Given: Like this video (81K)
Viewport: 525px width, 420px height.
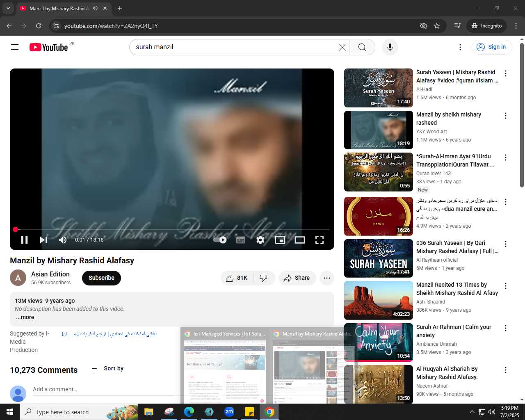Looking at the screenshot, I should pos(237,278).
